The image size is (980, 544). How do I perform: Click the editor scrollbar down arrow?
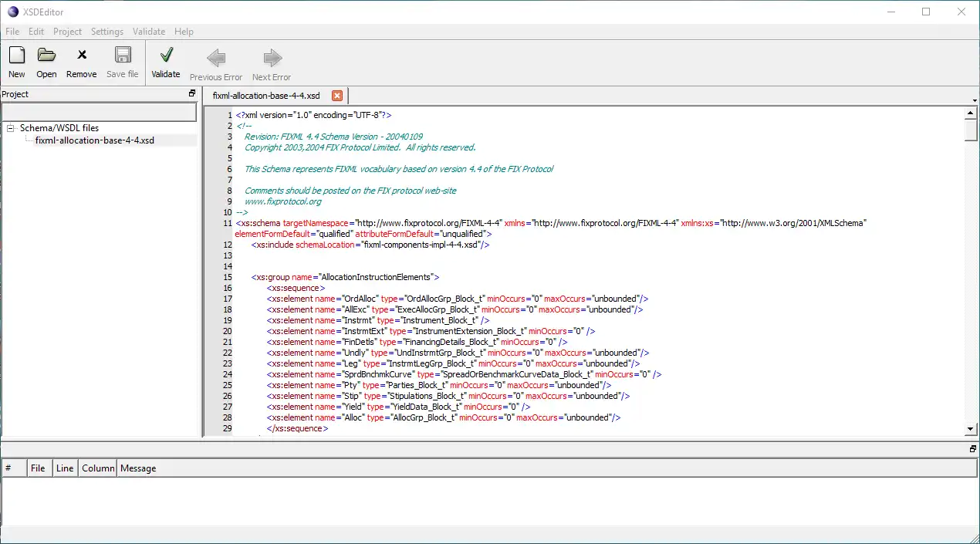(x=972, y=428)
